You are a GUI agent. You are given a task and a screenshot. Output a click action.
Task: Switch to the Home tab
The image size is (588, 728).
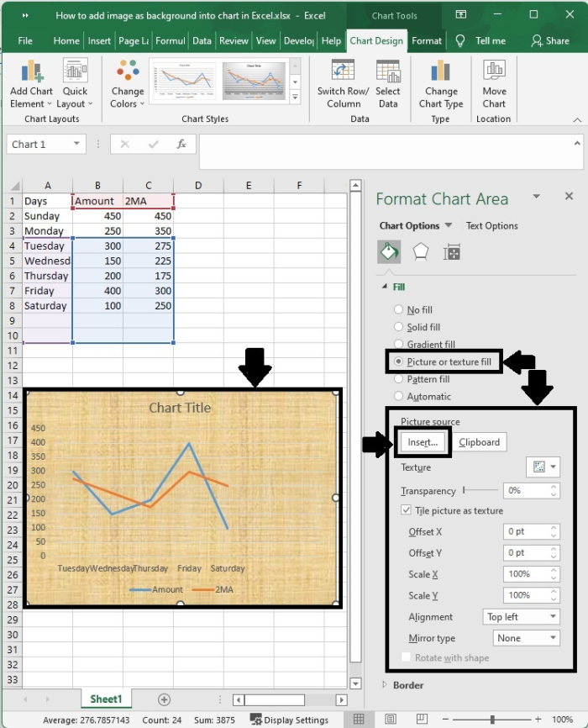[66, 41]
